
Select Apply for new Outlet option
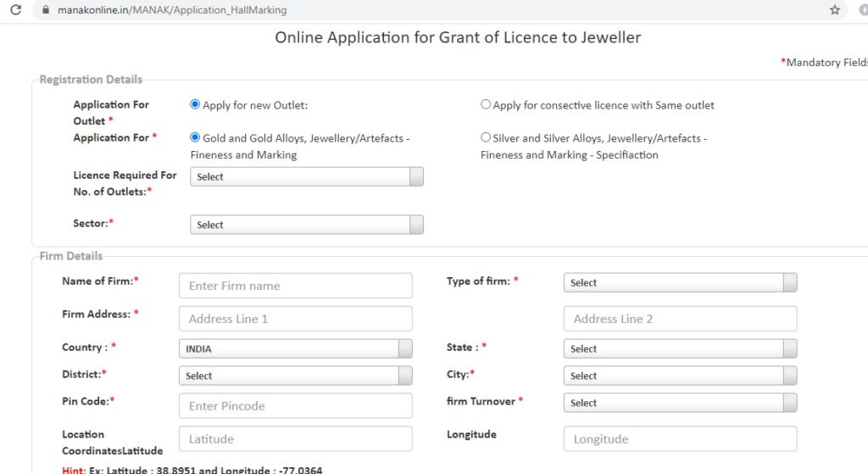coord(195,104)
